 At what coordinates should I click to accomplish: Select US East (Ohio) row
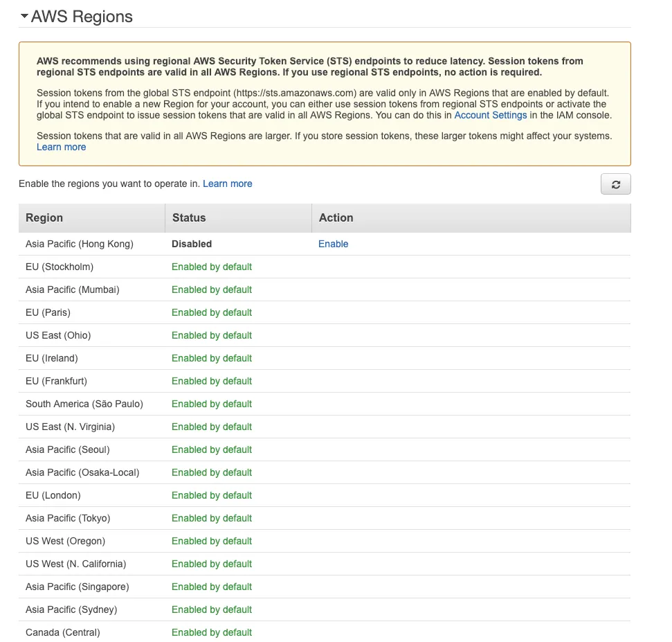pyautogui.click(x=325, y=335)
